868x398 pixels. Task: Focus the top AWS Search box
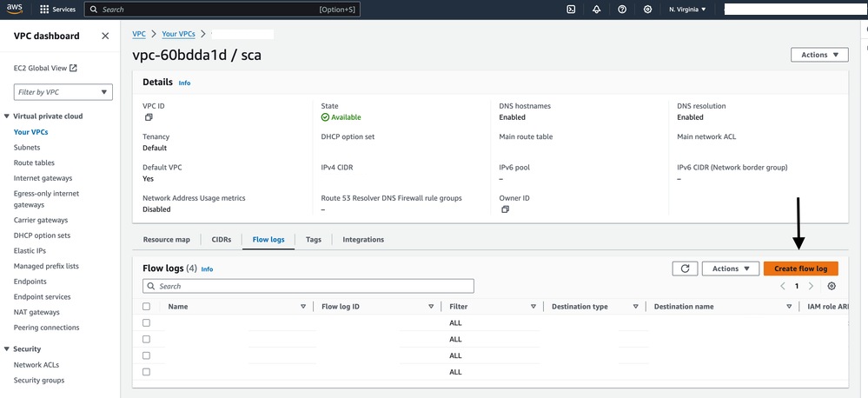click(x=222, y=10)
